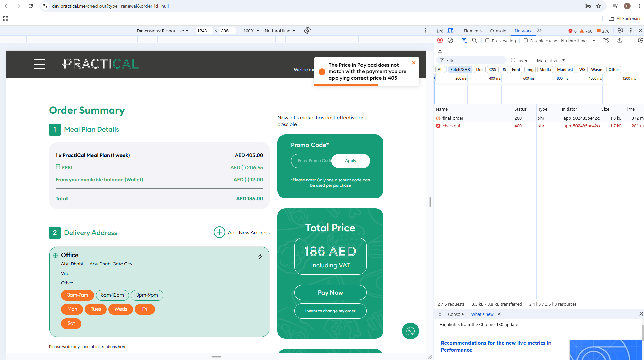The image size is (644, 360).
Task: Click the rotate device icon in the toolbar
Action: 307,31
